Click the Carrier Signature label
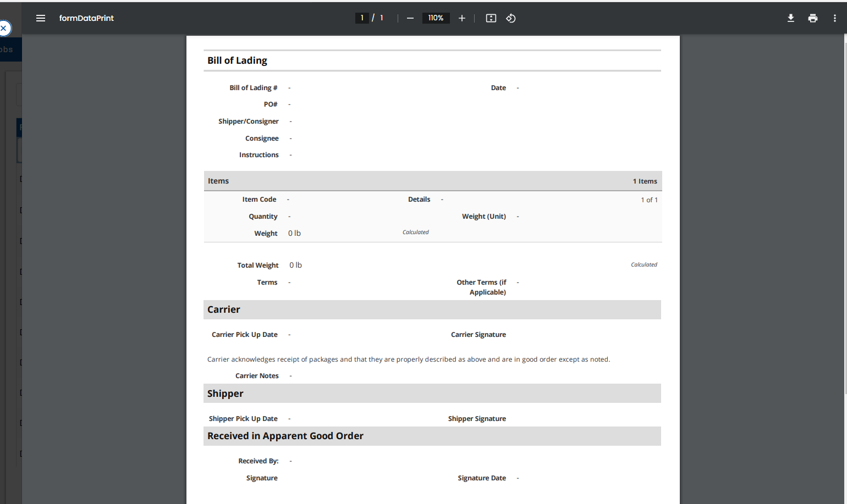 point(479,335)
